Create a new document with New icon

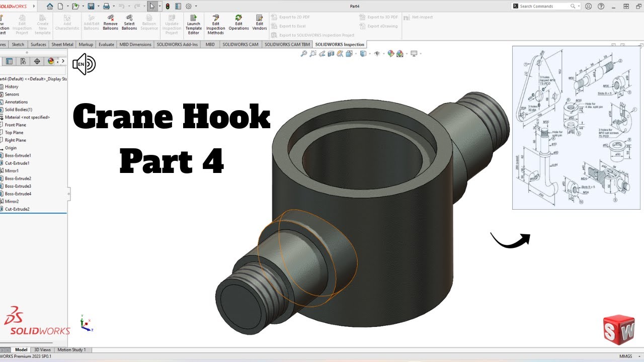coord(60,6)
